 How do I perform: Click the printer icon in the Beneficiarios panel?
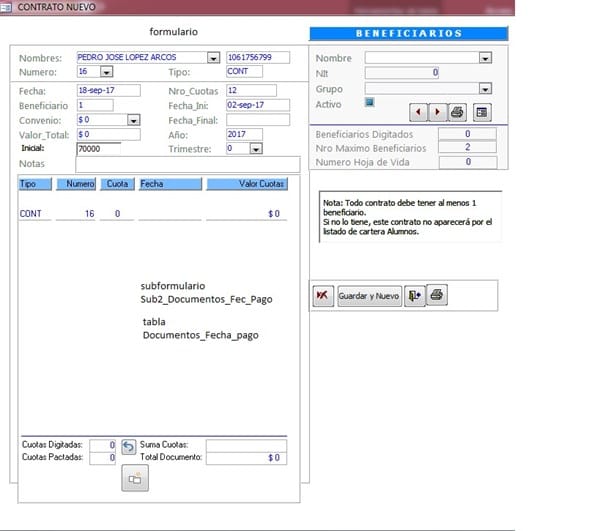point(458,111)
